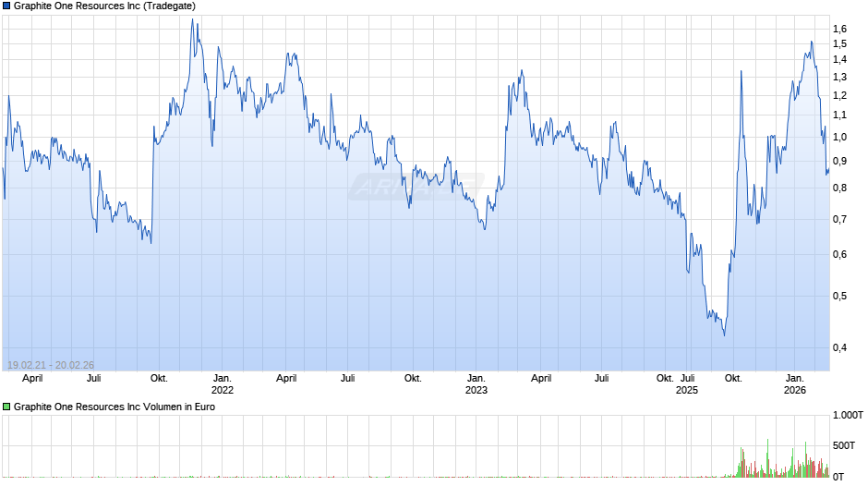This screenshot has height=486, width=868.
Task: Click the 'Jan. 2023' time axis label
Action: (x=476, y=384)
